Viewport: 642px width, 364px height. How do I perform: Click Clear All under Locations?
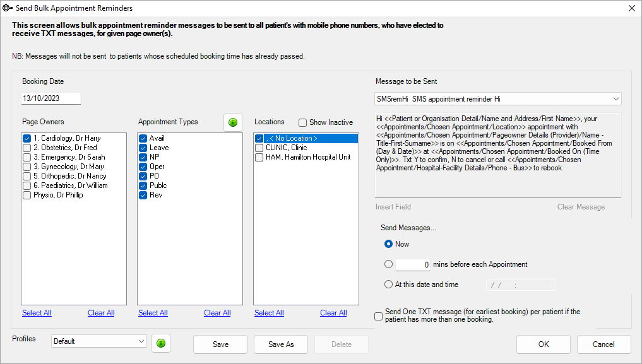point(333,313)
